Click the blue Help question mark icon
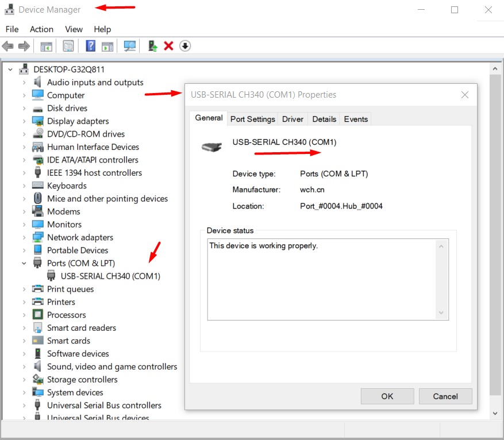The width and height of the screenshot is (504, 440). (x=91, y=46)
